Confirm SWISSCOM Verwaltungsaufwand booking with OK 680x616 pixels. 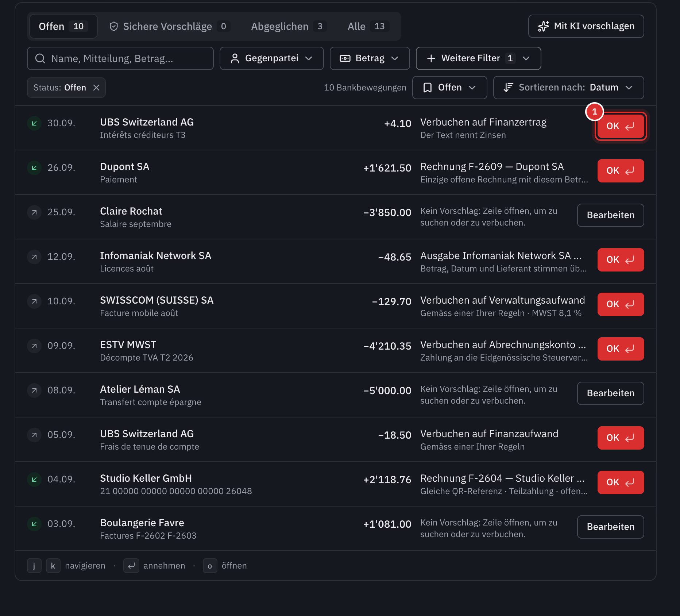point(621,304)
